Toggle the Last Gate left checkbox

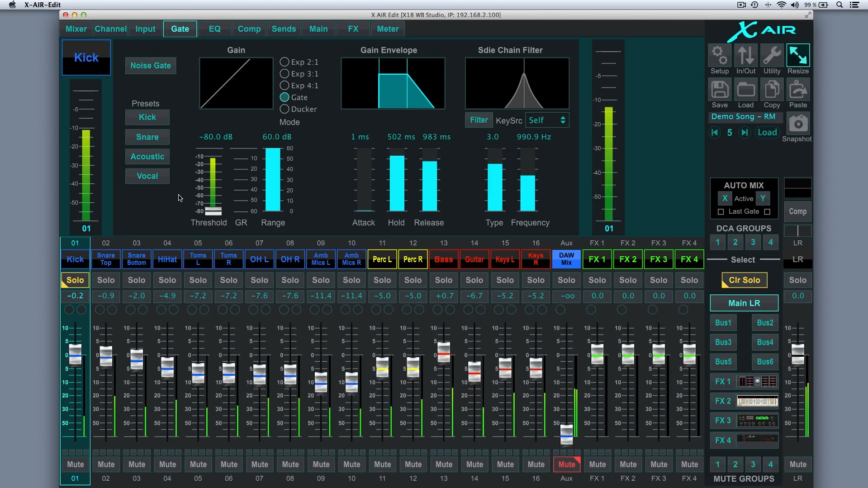[x=721, y=211]
